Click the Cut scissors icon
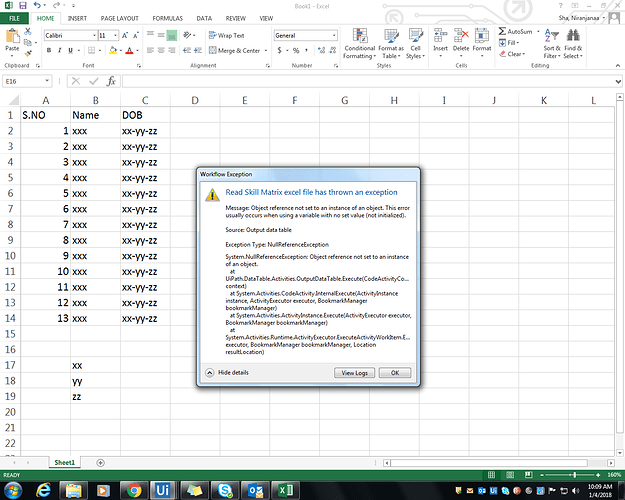The width and height of the screenshot is (625, 500). pyautogui.click(x=28, y=31)
